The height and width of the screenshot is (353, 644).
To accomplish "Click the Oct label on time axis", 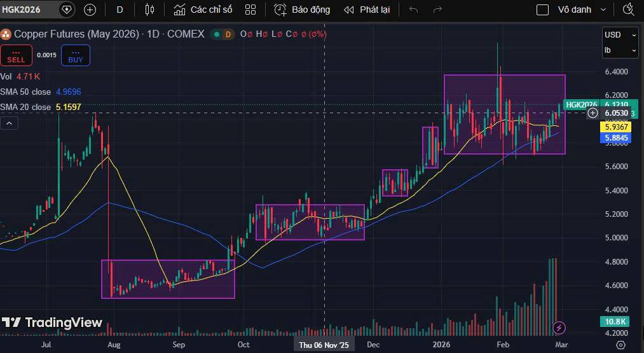I will click(x=243, y=345).
